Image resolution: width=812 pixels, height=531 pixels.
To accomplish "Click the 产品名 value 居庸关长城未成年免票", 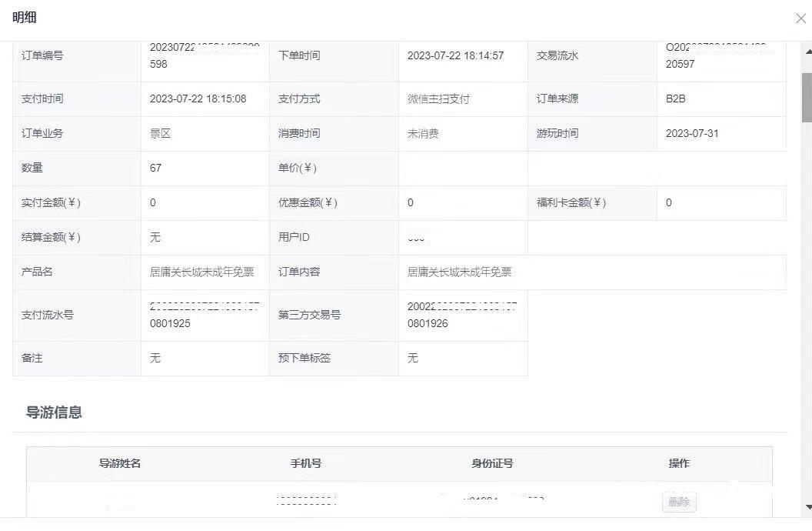I will pyautogui.click(x=201, y=272).
